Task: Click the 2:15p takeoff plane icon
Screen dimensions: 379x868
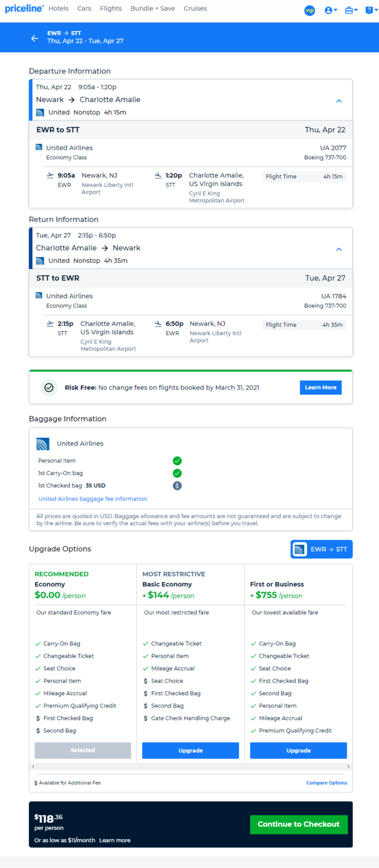Action: click(50, 324)
